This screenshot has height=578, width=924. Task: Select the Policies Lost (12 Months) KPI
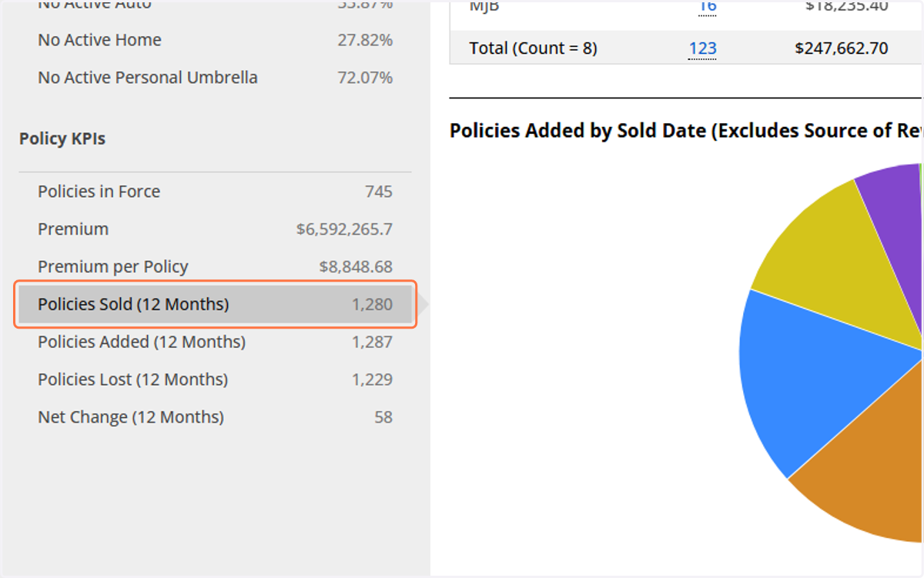(216, 379)
